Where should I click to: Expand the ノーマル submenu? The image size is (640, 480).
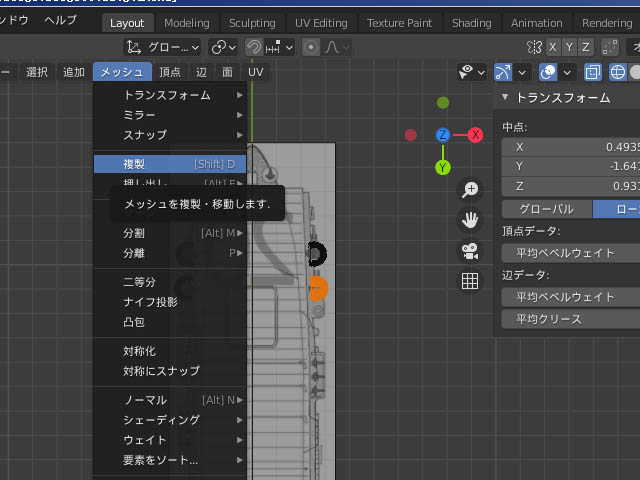click(170, 400)
